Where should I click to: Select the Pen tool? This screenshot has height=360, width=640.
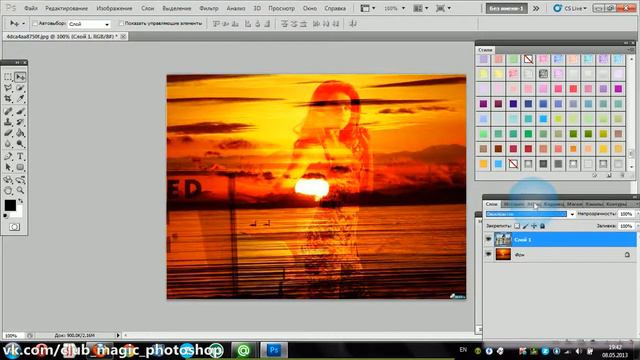point(8,156)
